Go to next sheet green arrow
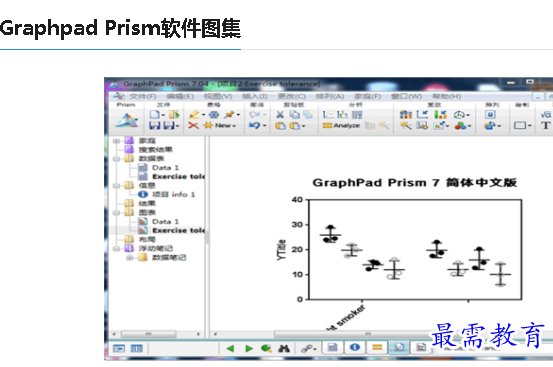 click(x=249, y=348)
